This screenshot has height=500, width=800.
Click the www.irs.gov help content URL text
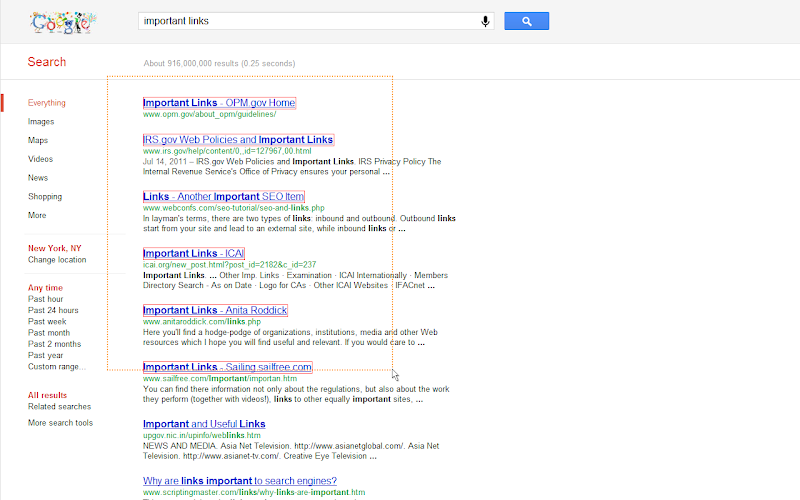[x=227, y=151]
